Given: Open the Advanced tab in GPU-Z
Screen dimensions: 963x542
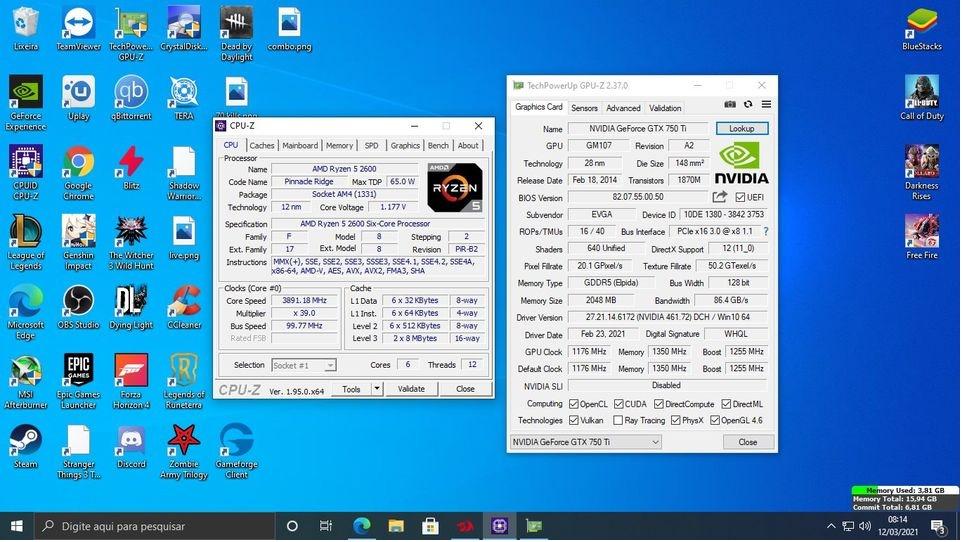Looking at the screenshot, I should 623,108.
